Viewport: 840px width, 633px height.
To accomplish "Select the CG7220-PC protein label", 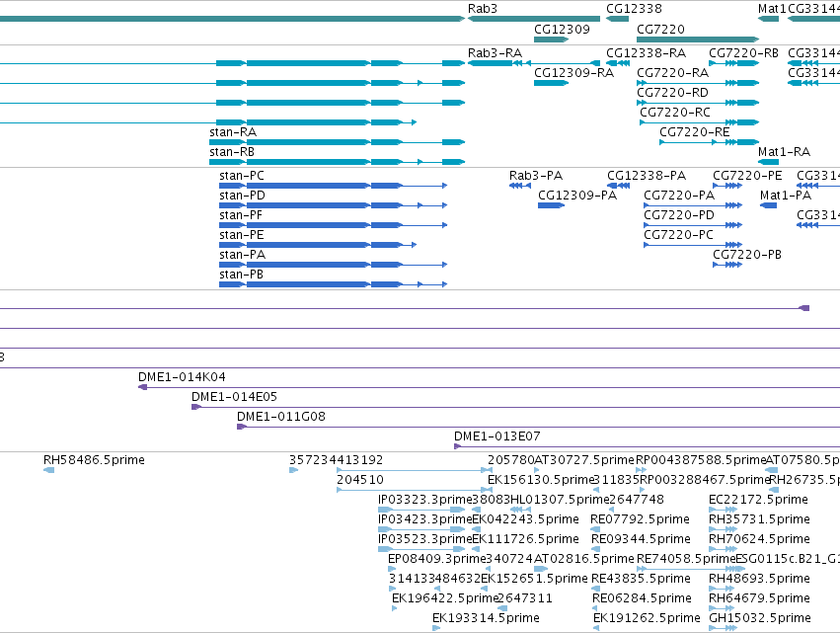I will [x=678, y=235].
